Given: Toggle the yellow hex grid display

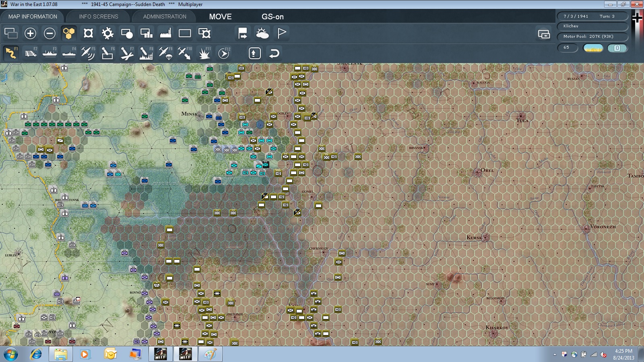Looking at the screenshot, I should click(x=69, y=33).
